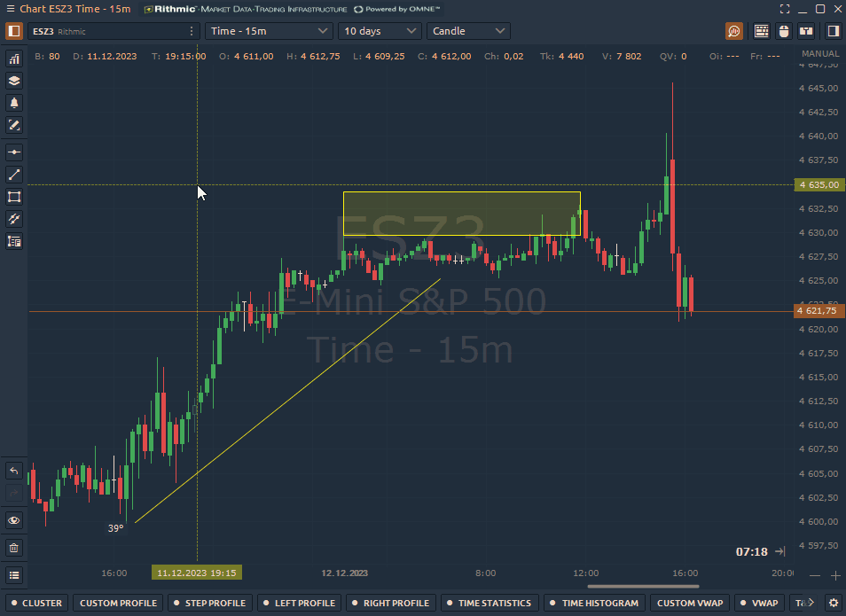
Task: Click the undo arrow icon
Action: (x=14, y=471)
